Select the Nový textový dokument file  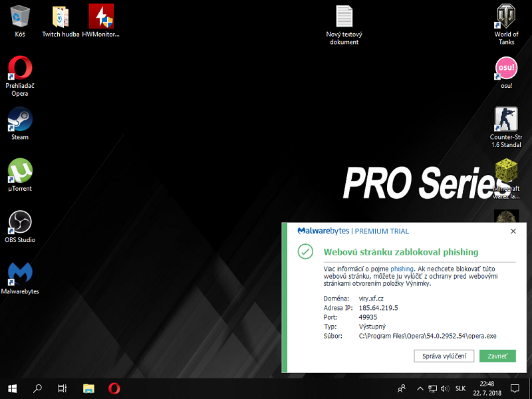click(x=344, y=25)
